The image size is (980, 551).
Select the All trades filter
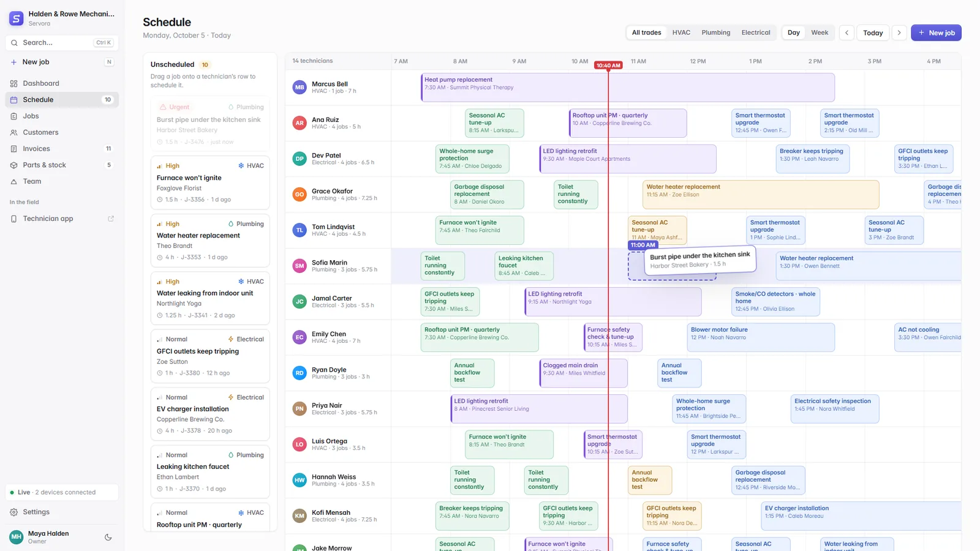(x=646, y=32)
